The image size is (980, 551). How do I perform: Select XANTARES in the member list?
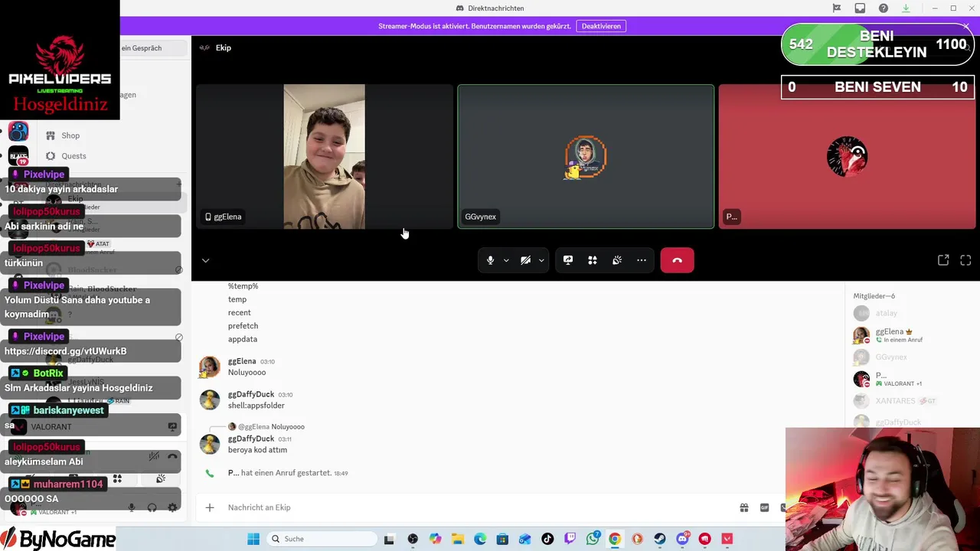[897, 401]
